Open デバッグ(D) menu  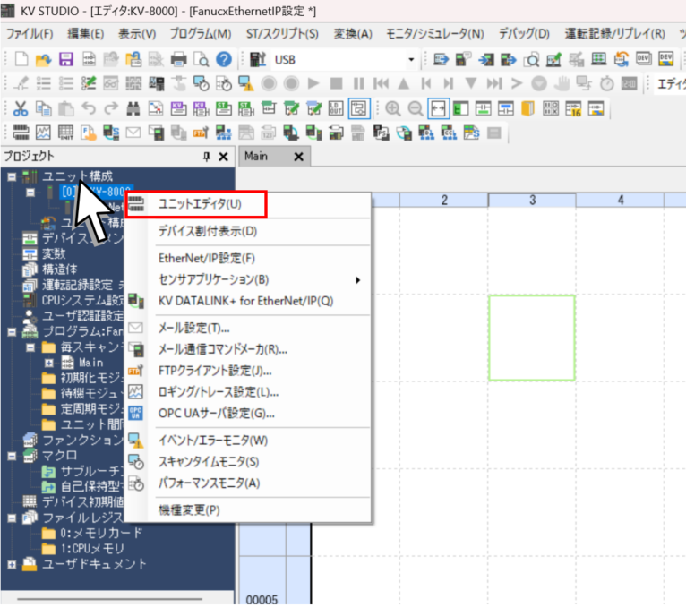pos(524,34)
